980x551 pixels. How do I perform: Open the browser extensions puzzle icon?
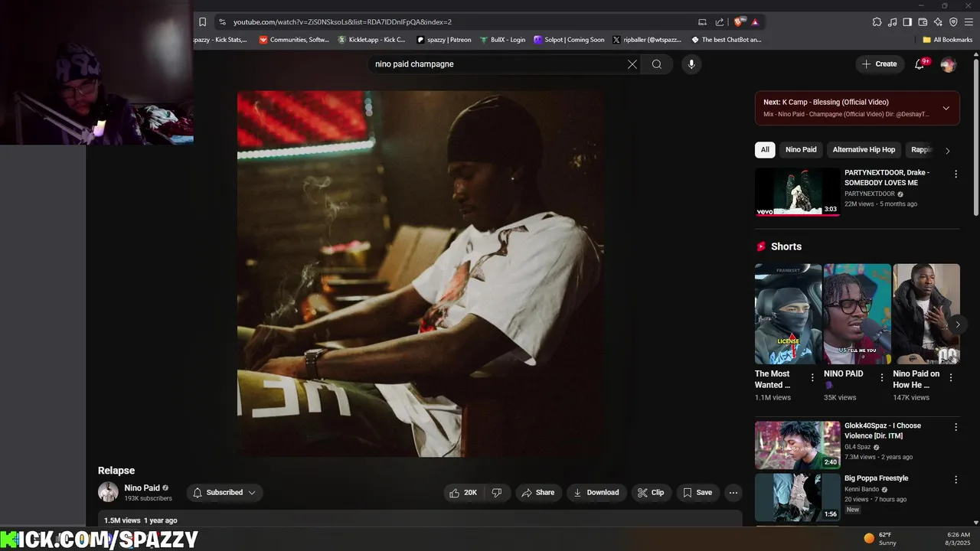pyautogui.click(x=877, y=22)
